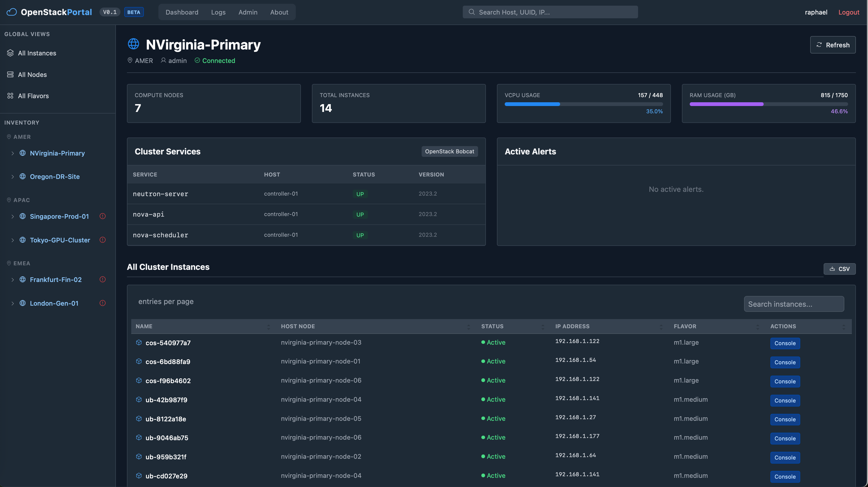The height and width of the screenshot is (487, 868).
Task: Open the Admin menu item
Action: point(248,12)
